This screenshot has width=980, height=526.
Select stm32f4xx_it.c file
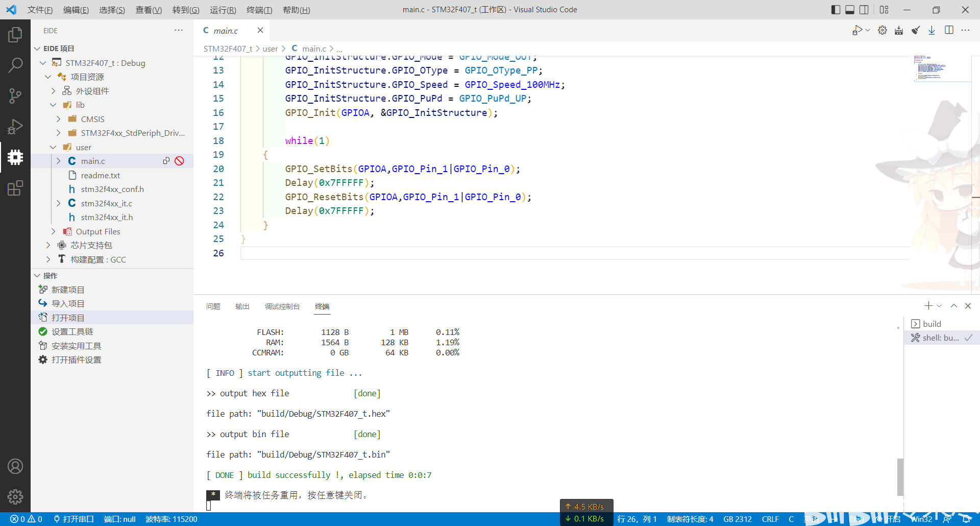pos(112,203)
